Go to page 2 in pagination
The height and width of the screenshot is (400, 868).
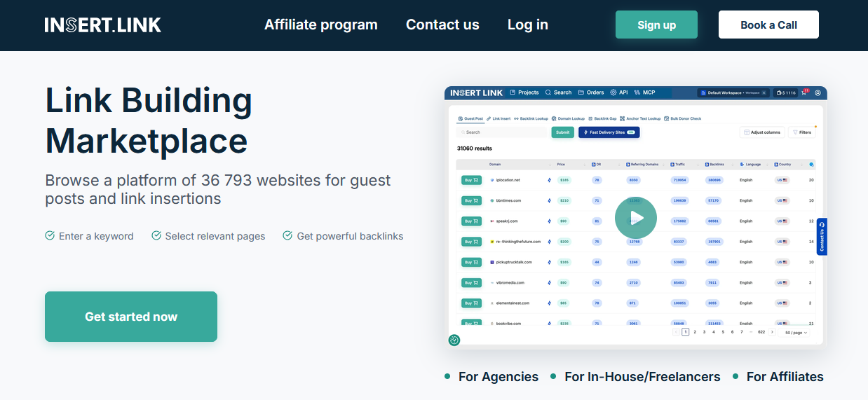(695, 332)
